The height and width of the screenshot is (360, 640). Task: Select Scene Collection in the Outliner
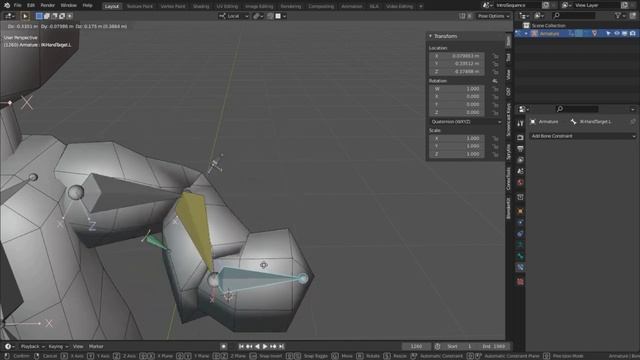click(548, 25)
